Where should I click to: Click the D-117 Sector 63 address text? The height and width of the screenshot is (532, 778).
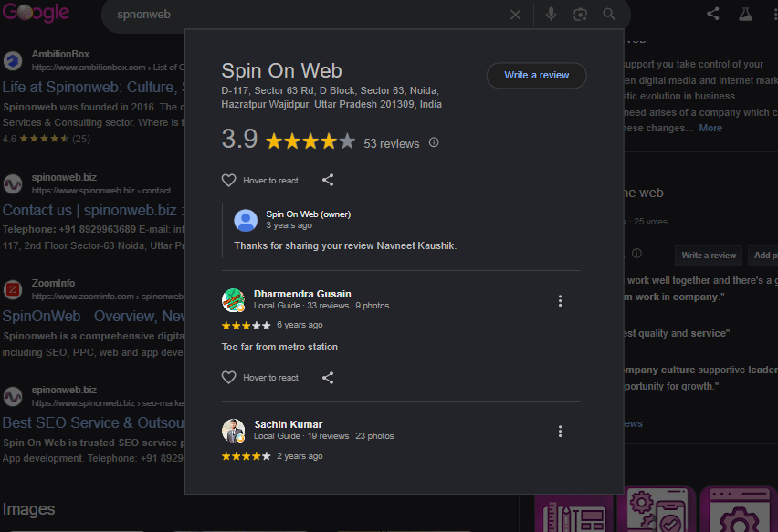point(331,98)
